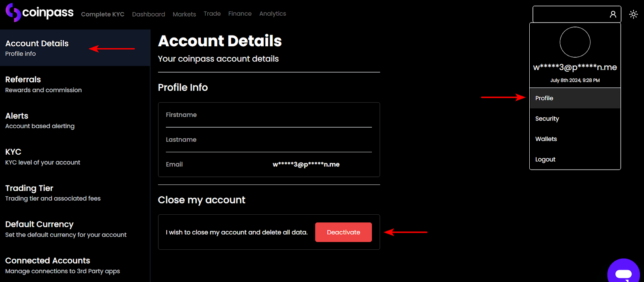Toggle the light/dark theme sun icon
This screenshot has height=282, width=644.
(634, 15)
